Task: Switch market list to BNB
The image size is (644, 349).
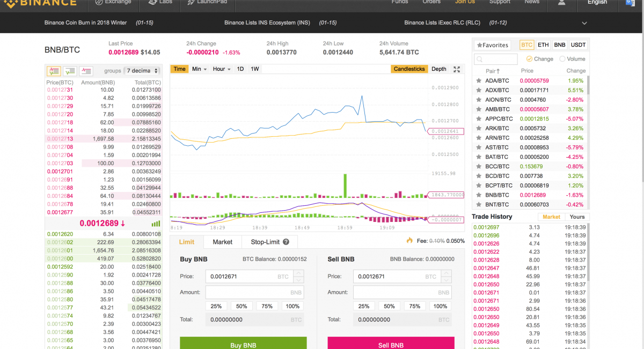Action: pos(560,45)
